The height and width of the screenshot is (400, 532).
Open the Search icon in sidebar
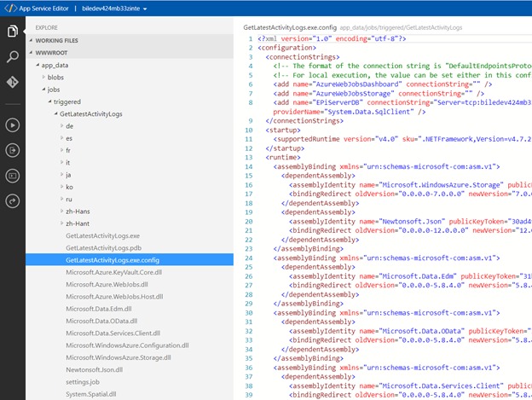point(13,57)
